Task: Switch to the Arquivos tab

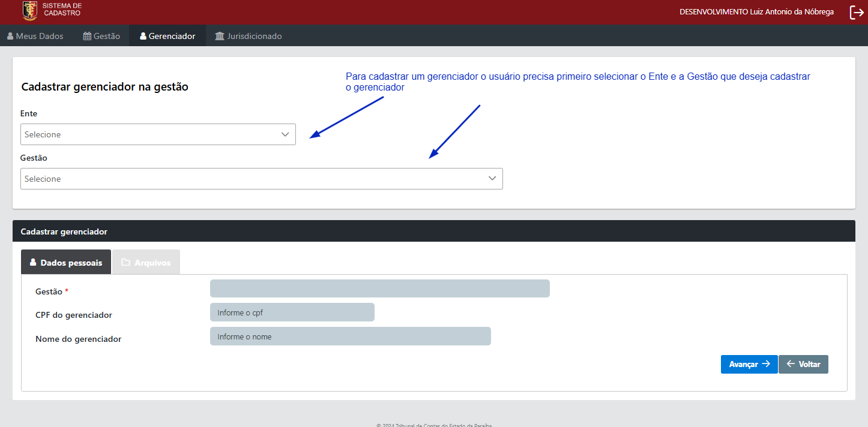Action: pos(146,262)
